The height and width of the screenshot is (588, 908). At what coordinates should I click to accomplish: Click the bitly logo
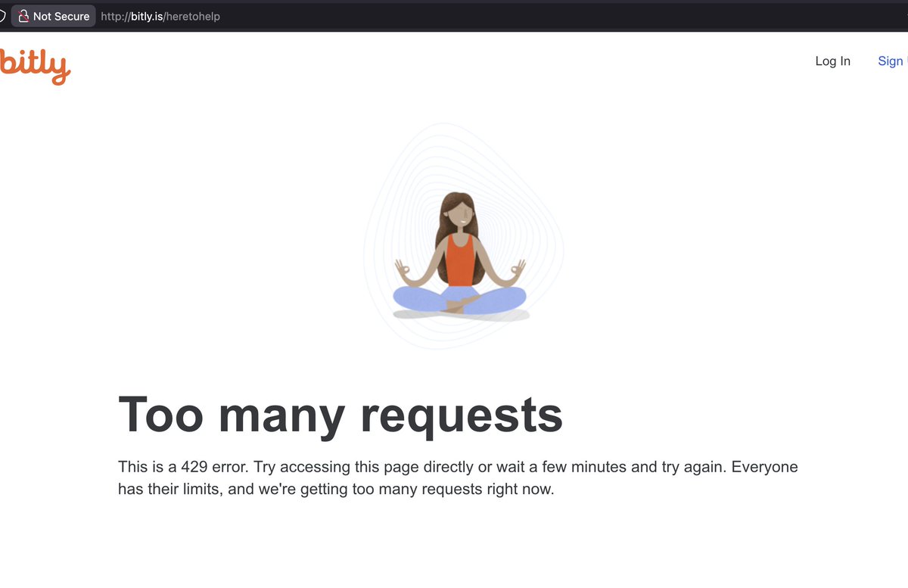(x=35, y=66)
